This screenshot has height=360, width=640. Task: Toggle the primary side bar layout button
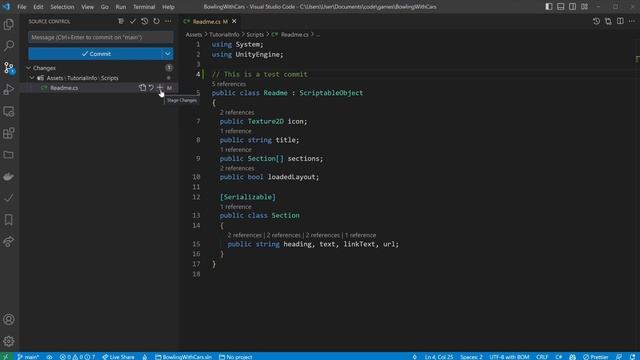coord(549,7)
